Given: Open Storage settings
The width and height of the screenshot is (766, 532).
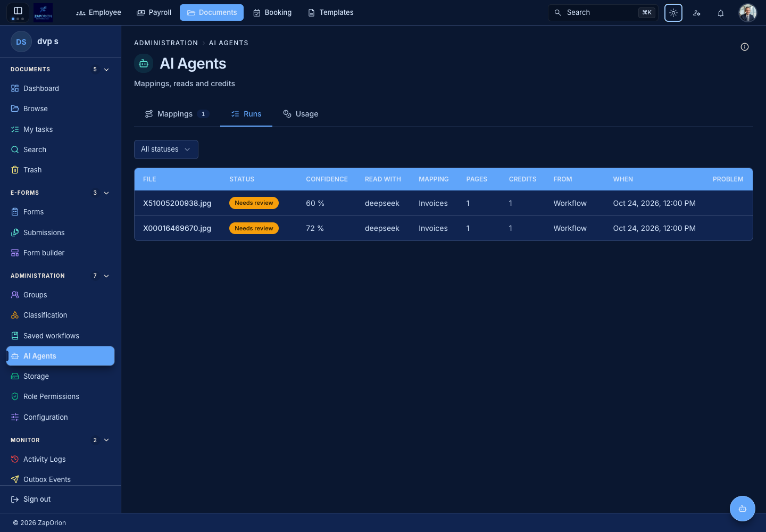Looking at the screenshot, I should tap(61, 376).
